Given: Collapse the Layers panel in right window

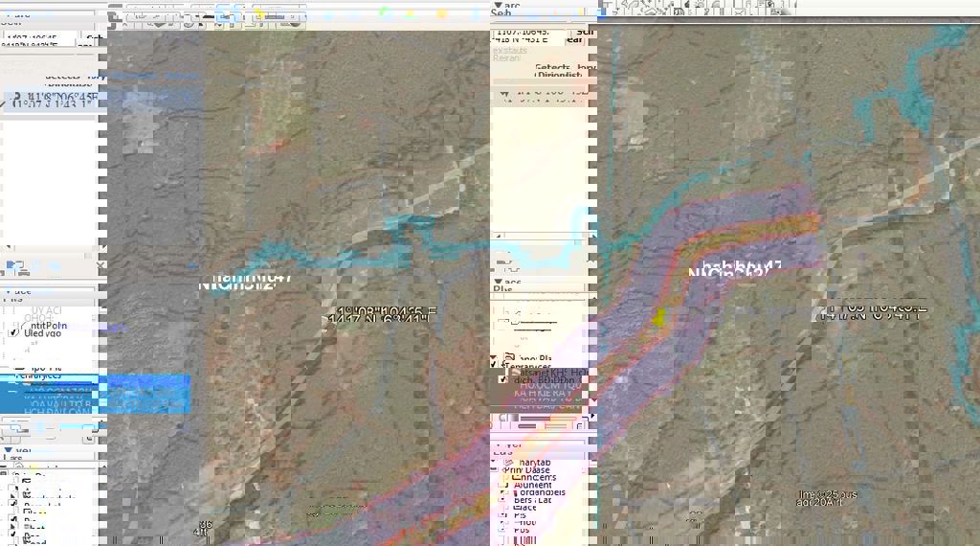Looking at the screenshot, I should click(497, 444).
